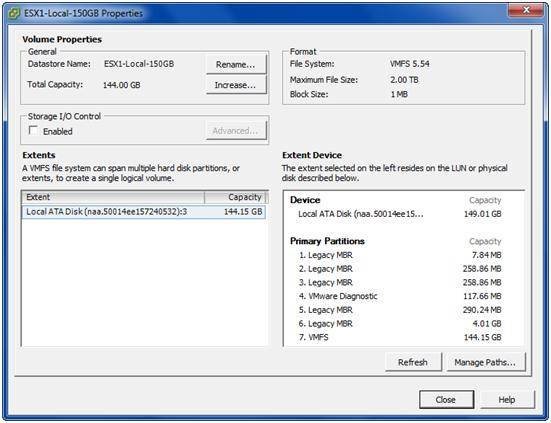Click the datastore icon in the title bar
Viewport: 551px width, 423px height.
(14, 14)
